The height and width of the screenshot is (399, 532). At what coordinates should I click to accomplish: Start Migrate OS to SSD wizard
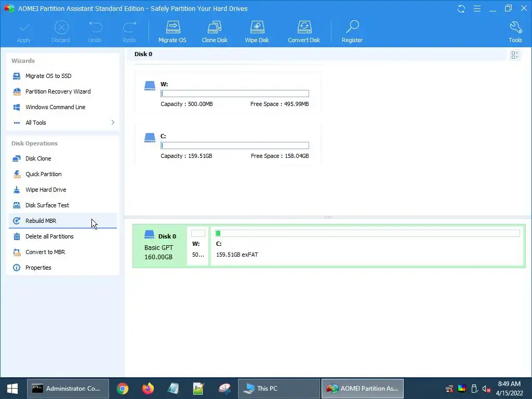[62, 76]
